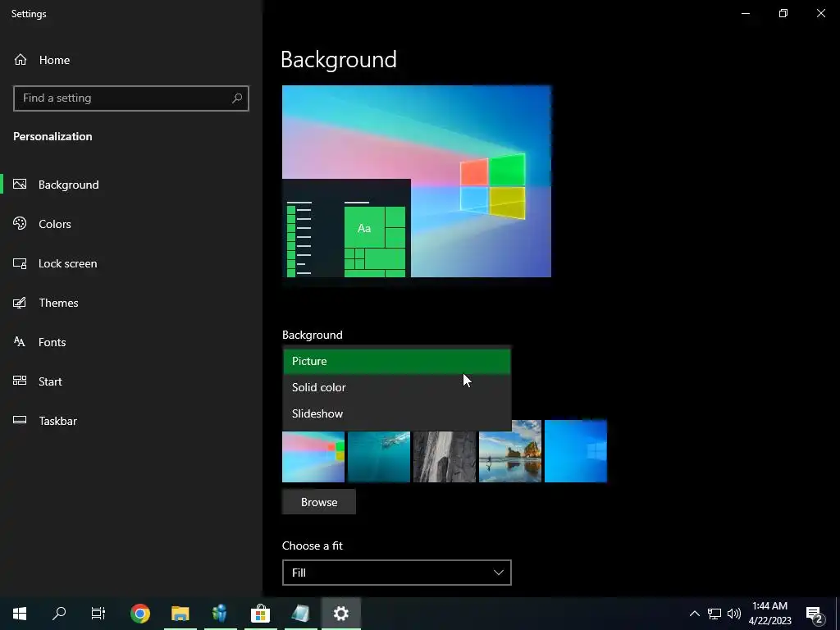Click the Themes brush icon
Screen dimensions: 840x630
(x=20, y=303)
